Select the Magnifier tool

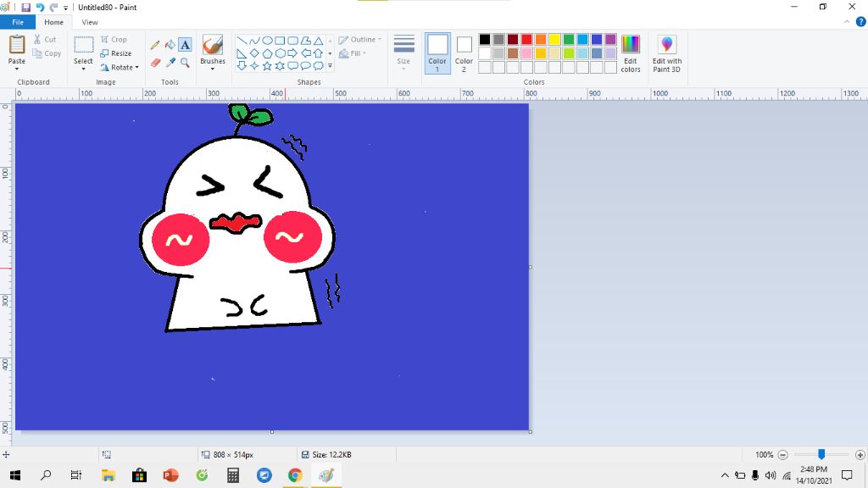coord(185,63)
